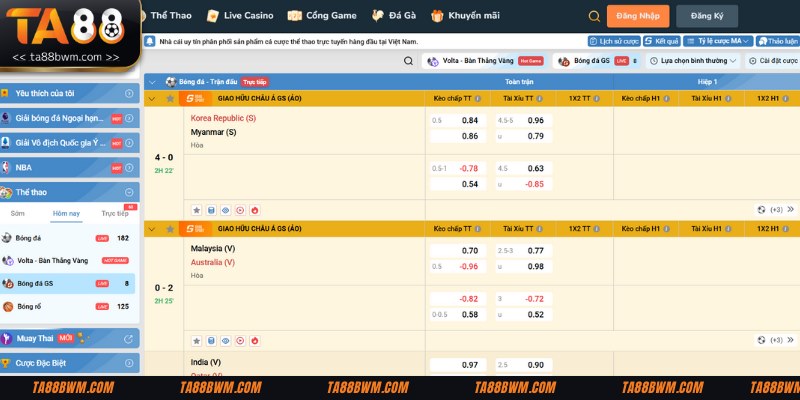Open Muay Thai sidebar section

(x=69, y=338)
